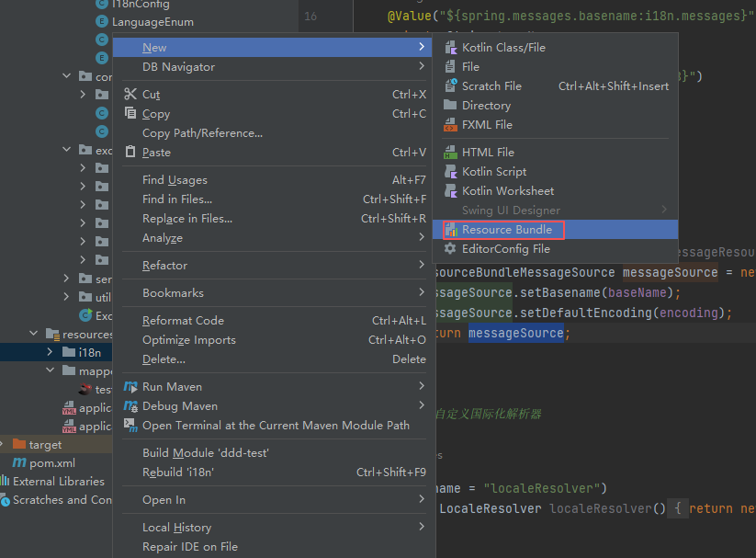This screenshot has width=756, height=558.
Task: Choose Build Module 'ddd-test'
Action: [x=275, y=453]
